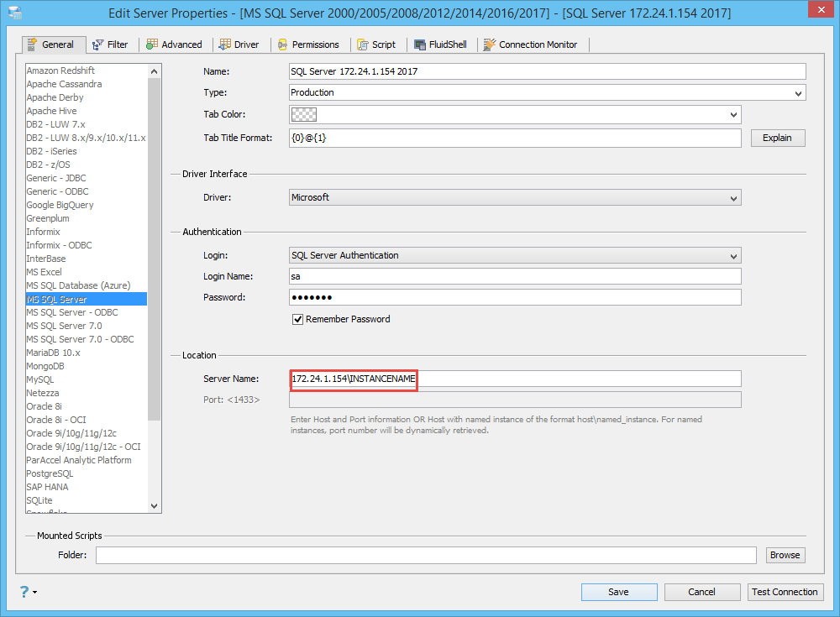Click the Tab Color swatch
This screenshot has width=840, height=617.
point(304,115)
